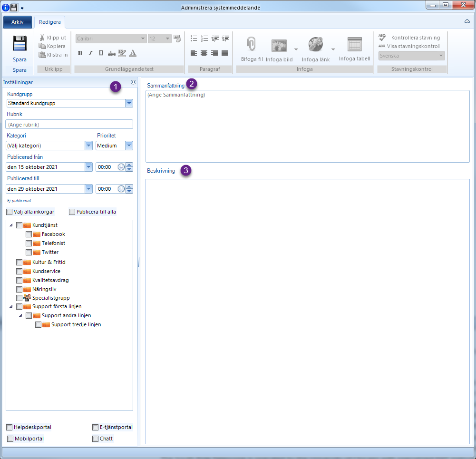Click the Rubrik input field
Screen dimensions: 476x459
tap(69, 125)
